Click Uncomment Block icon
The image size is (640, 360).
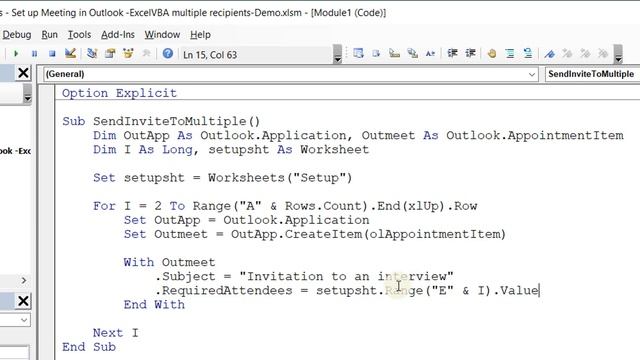click(x=528, y=53)
